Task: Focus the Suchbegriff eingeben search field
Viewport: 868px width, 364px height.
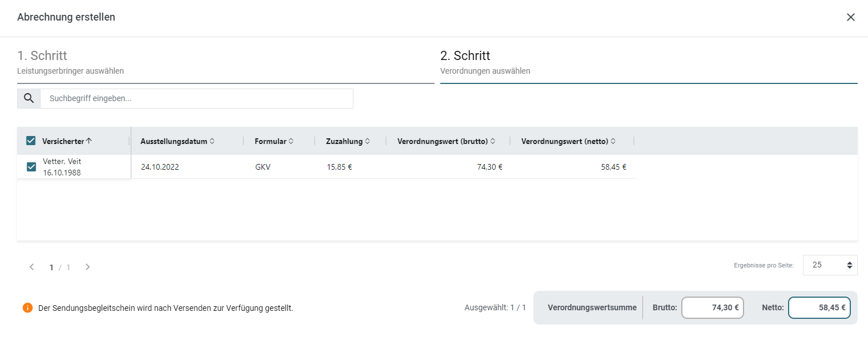Action: pyautogui.click(x=196, y=98)
